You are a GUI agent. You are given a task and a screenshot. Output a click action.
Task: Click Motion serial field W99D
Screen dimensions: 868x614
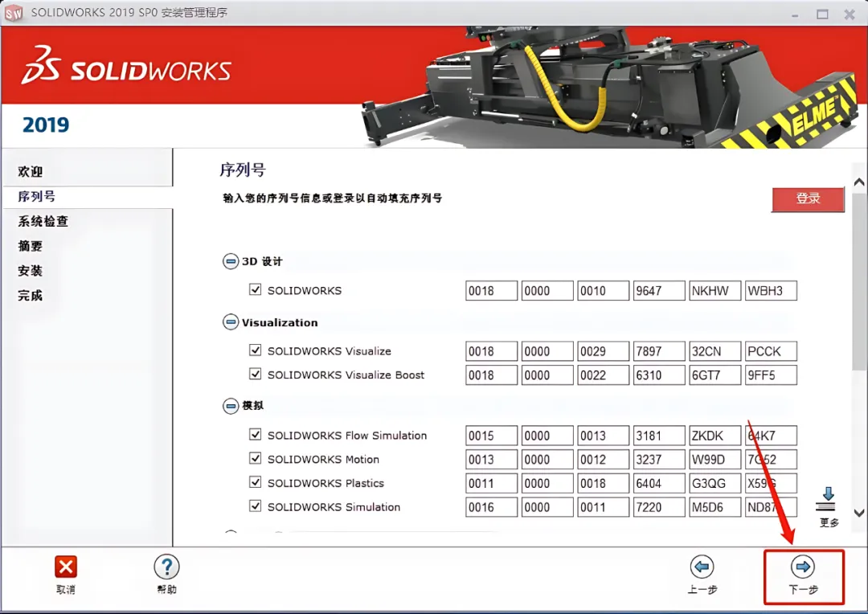tap(714, 460)
